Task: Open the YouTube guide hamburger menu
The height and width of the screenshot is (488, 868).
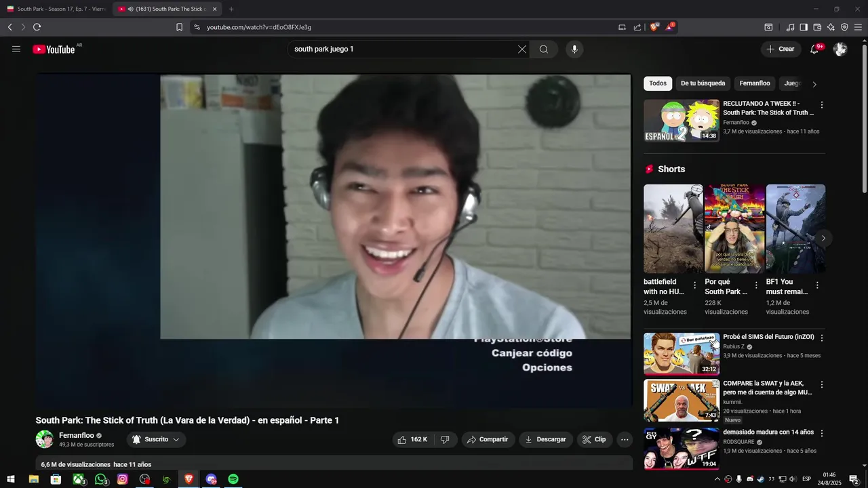Action: click(16, 49)
